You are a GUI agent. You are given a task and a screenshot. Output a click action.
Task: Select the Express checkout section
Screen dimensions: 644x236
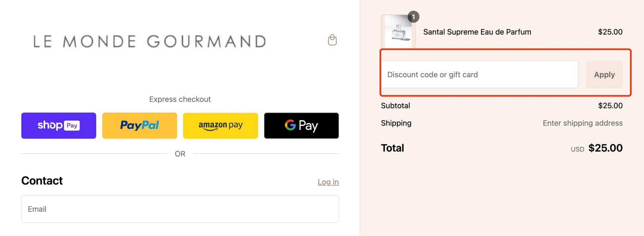180,99
